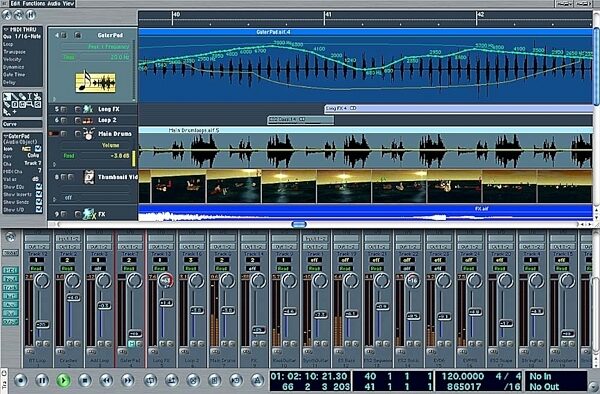Image resolution: width=600 pixels, height=394 pixels.
Task: Select the Text tool in the toolbox
Action: tap(30, 97)
